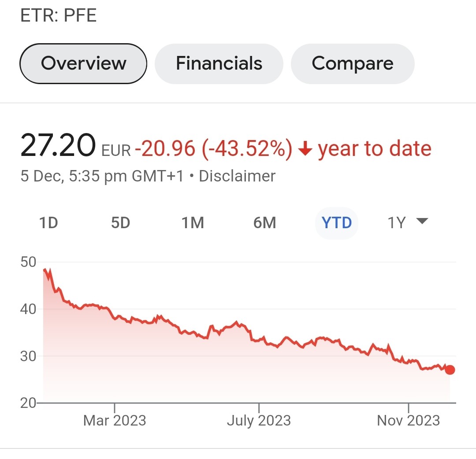Click the ETR: PFE ticker label
The width and height of the screenshot is (476, 459).
pyautogui.click(x=59, y=16)
